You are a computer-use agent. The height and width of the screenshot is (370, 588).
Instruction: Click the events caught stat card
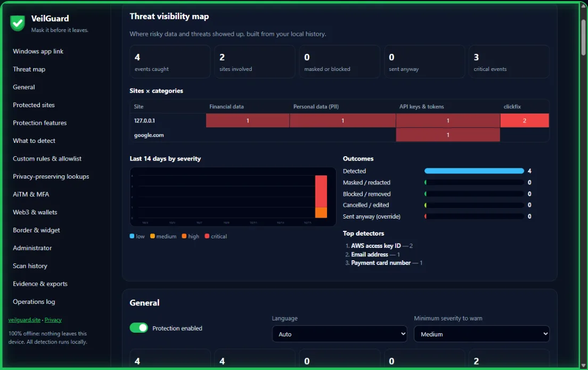(x=170, y=62)
